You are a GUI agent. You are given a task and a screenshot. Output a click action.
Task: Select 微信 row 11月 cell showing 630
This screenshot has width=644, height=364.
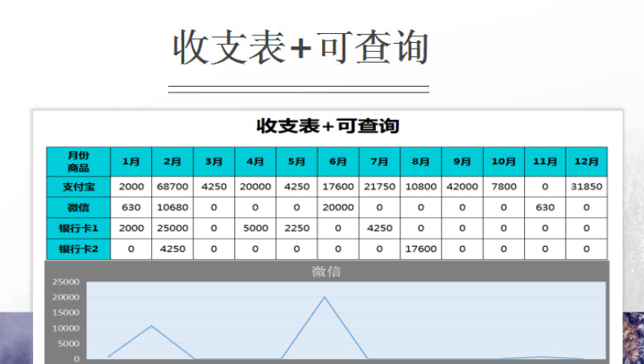point(545,207)
